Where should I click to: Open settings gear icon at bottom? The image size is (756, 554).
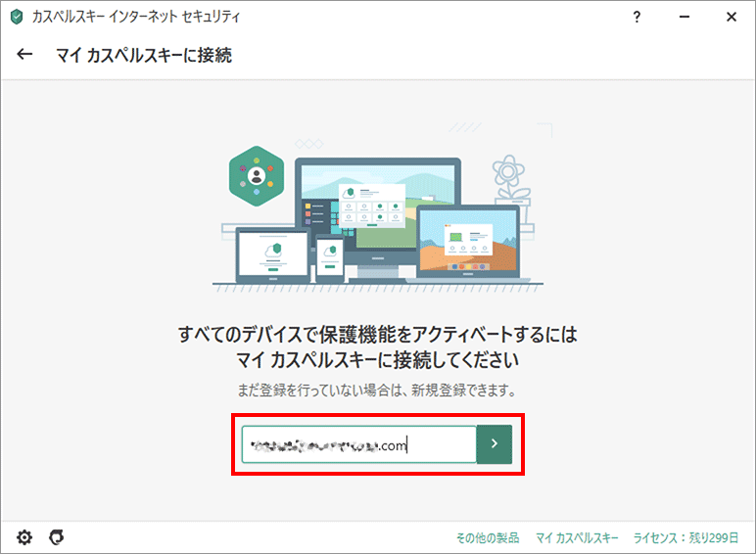[x=24, y=537]
